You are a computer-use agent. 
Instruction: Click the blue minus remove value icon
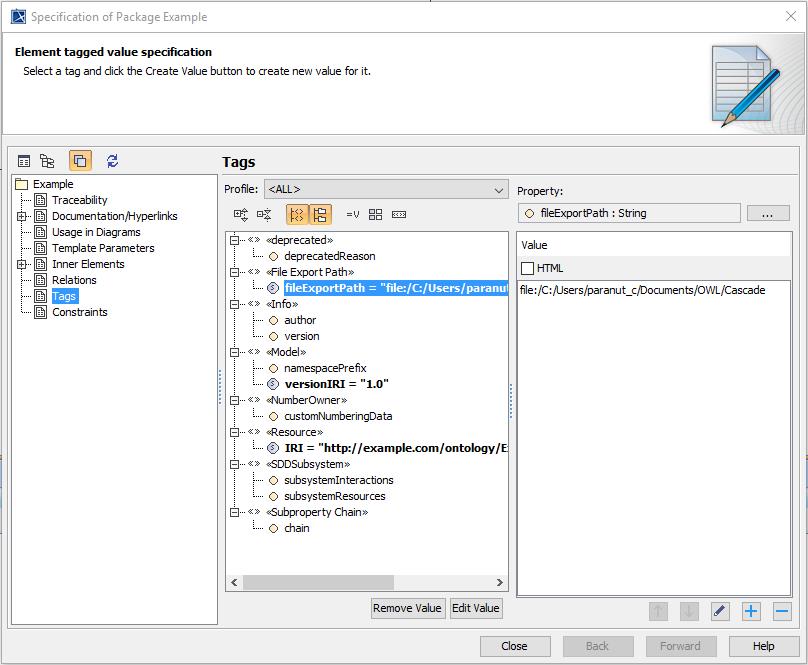[782, 611]
